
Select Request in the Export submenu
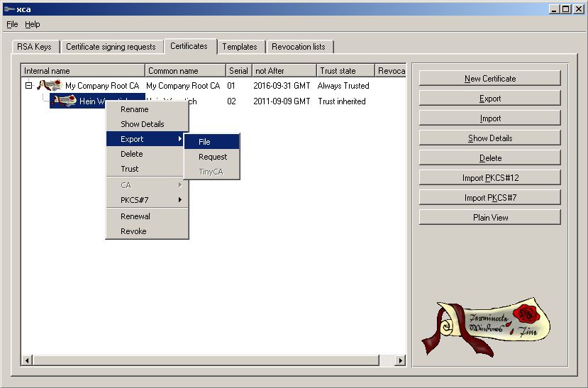point(212,157)
